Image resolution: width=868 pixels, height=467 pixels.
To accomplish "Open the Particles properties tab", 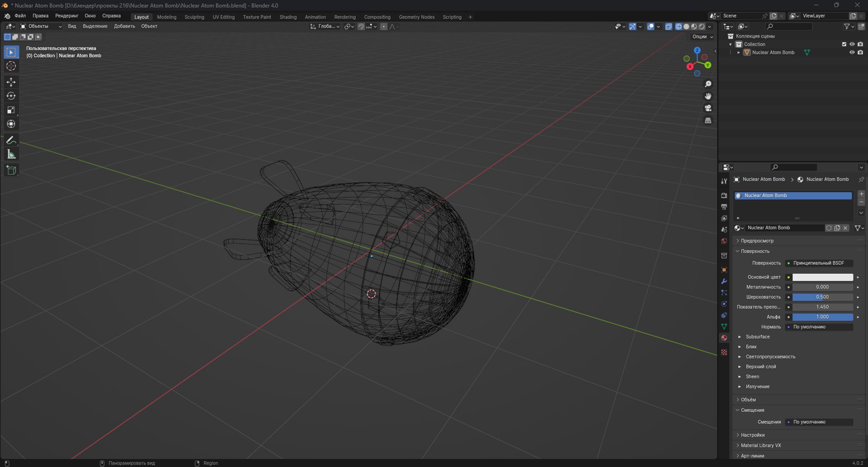I will [724, 292].
